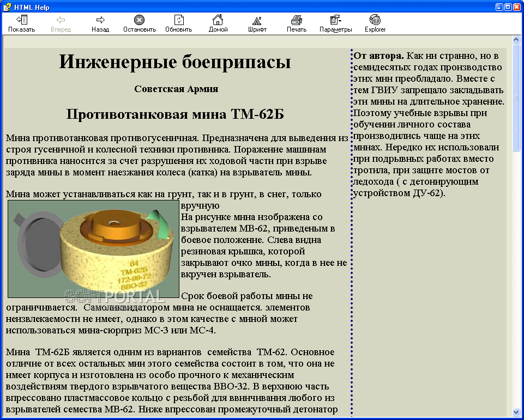Minimize the HTML Help window
524x420 pixels.
[x=499, y=7]
